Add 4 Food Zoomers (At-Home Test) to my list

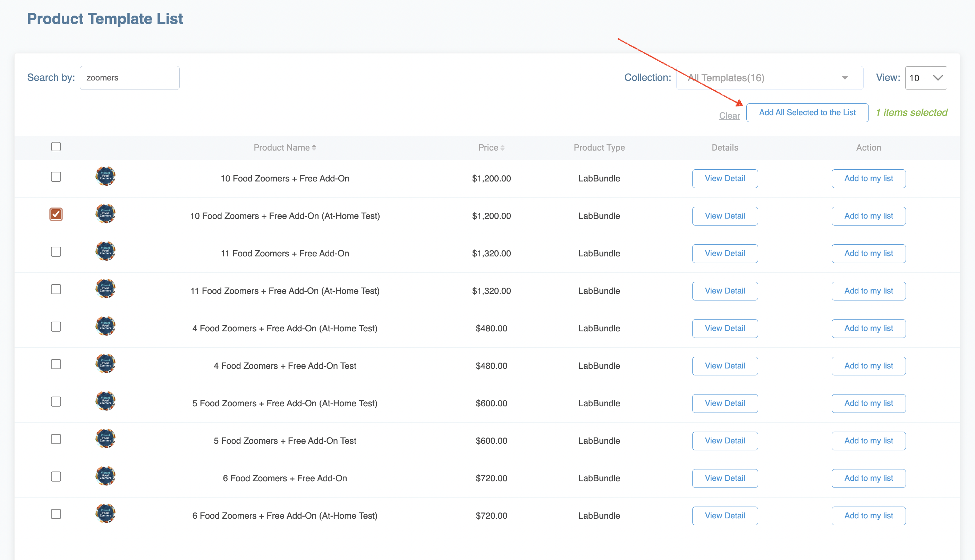click(868, 329)
